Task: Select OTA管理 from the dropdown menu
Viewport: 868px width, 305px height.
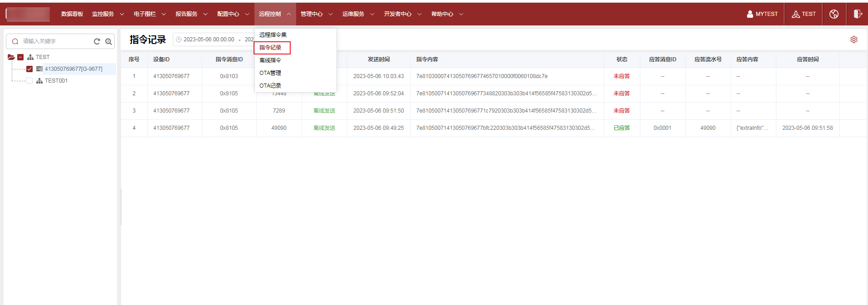Action: 270,73
